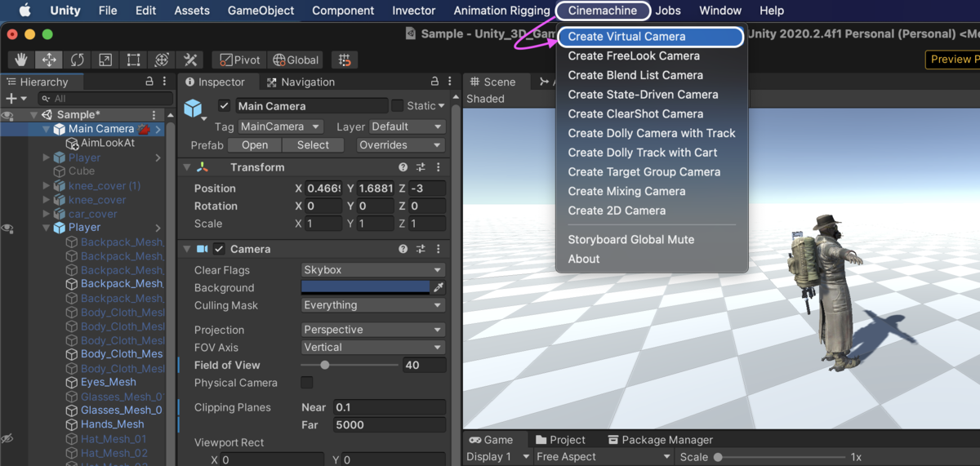
Task: Collapse the Transform component
Action: click(x=187, y=166)
